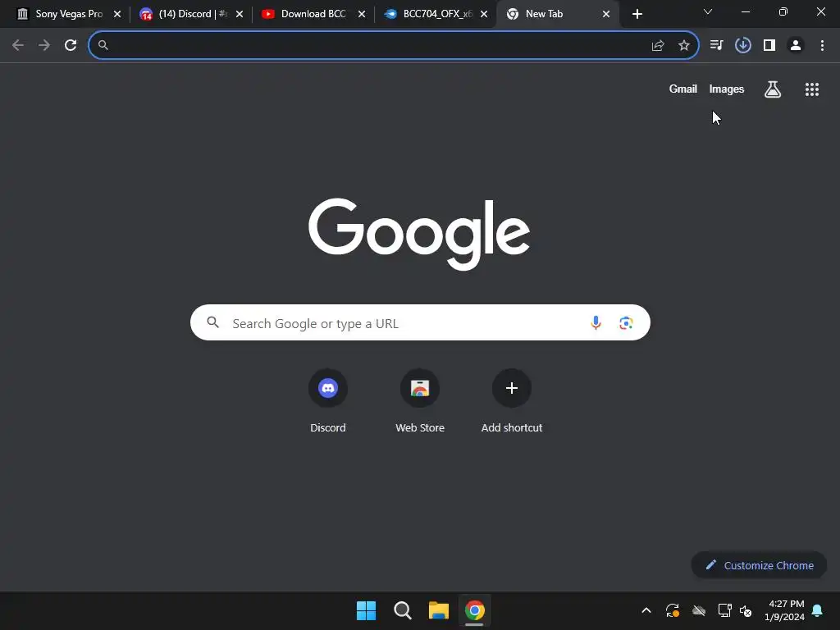Show hidden system tray icons
Viewport: 840px width, 630px height.
pos(646,610)
